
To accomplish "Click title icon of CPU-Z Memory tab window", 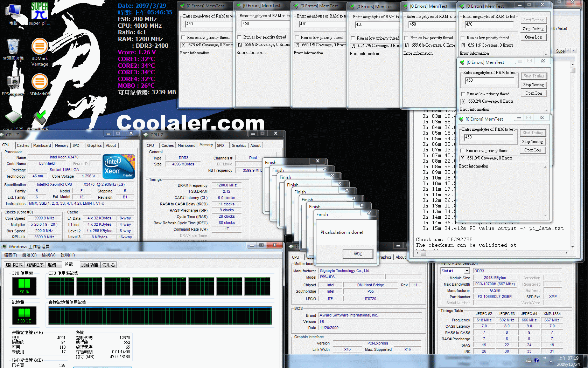I will pyautogui.click(x=147, y=135).
